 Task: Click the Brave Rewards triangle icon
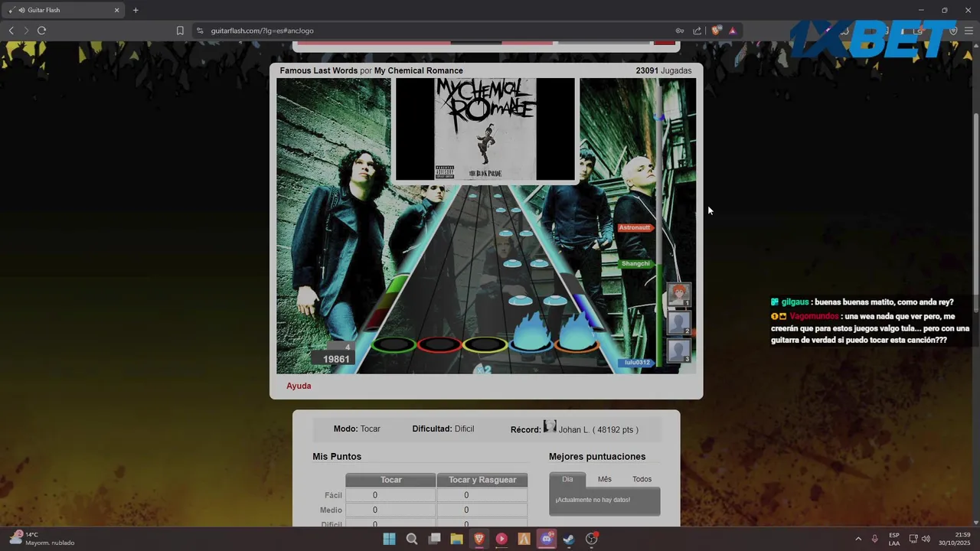[x=733, y=31]
